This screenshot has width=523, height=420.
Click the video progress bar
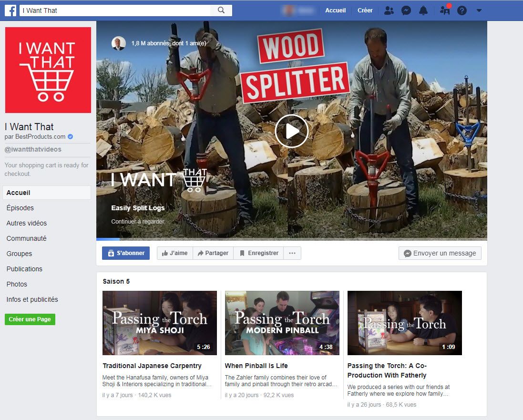(x=292, y=239)
